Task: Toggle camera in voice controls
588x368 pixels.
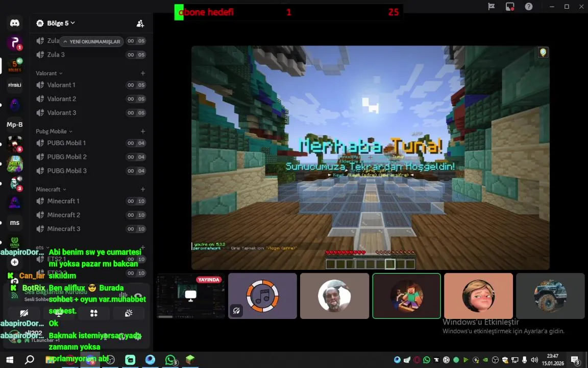Action: tap(24, 313)
